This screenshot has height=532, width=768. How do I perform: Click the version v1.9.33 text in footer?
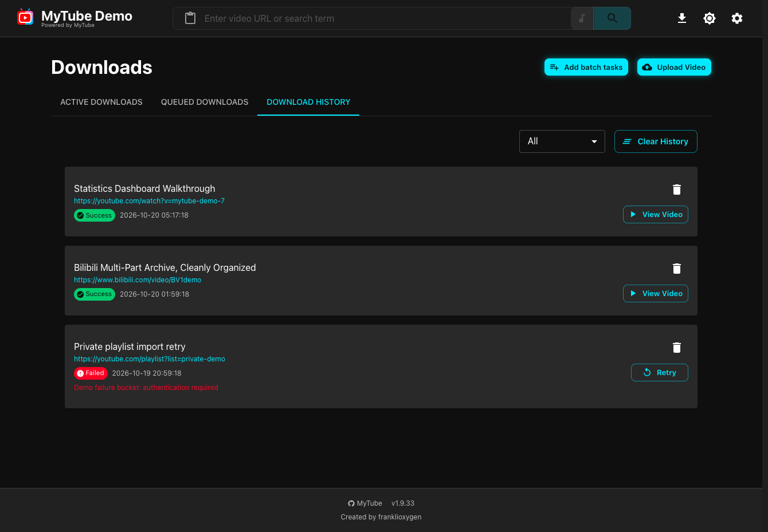click(403, 503)
